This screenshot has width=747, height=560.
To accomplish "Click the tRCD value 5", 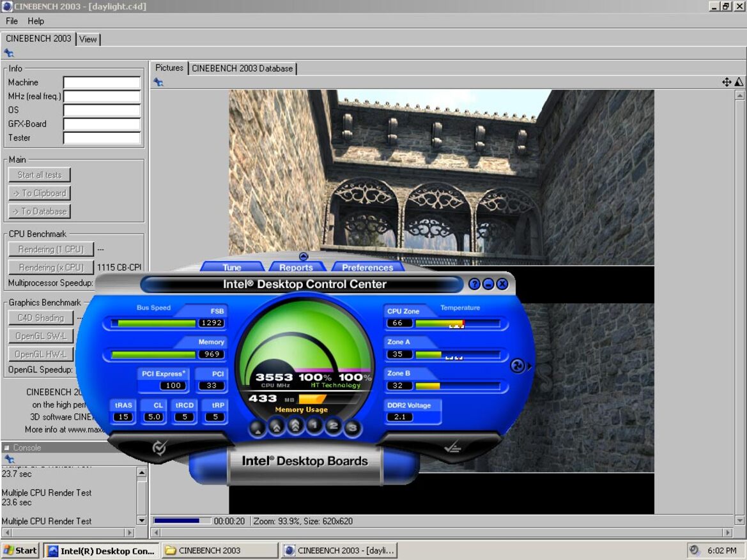I will click(x=185, y=417).
